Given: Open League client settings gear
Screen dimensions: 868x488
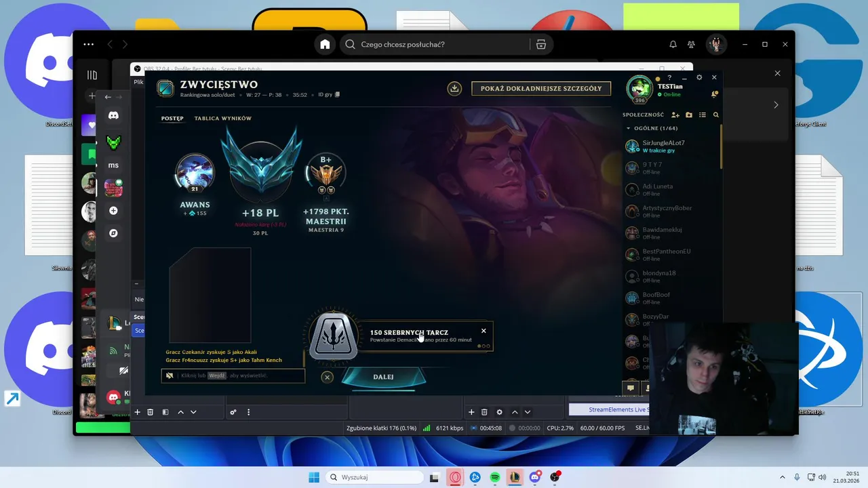Looking at the screenshot, I should point(699,77).
